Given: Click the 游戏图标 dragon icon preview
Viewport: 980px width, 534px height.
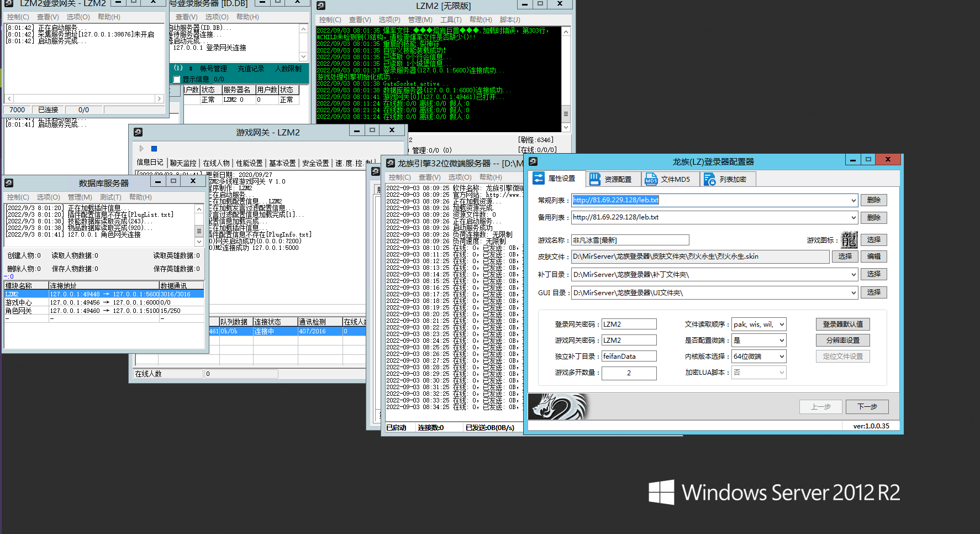Looking at the screenshot, I should (x=849, y=240).
